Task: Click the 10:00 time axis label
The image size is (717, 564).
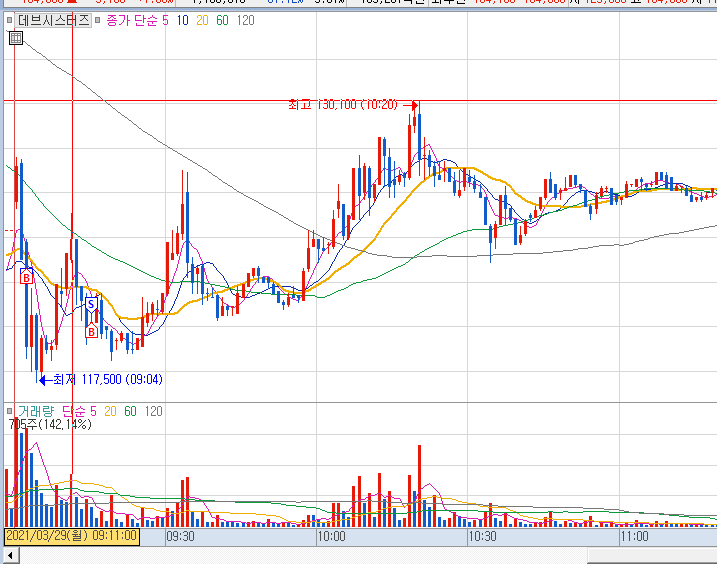Action: (x=332, y=536)
